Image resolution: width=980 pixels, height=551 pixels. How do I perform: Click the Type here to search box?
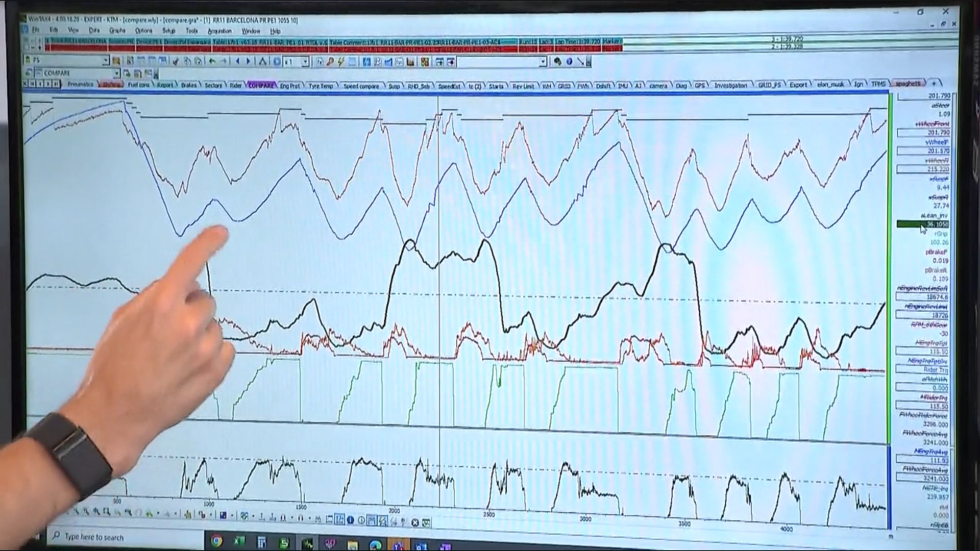(x=94, y=537)
